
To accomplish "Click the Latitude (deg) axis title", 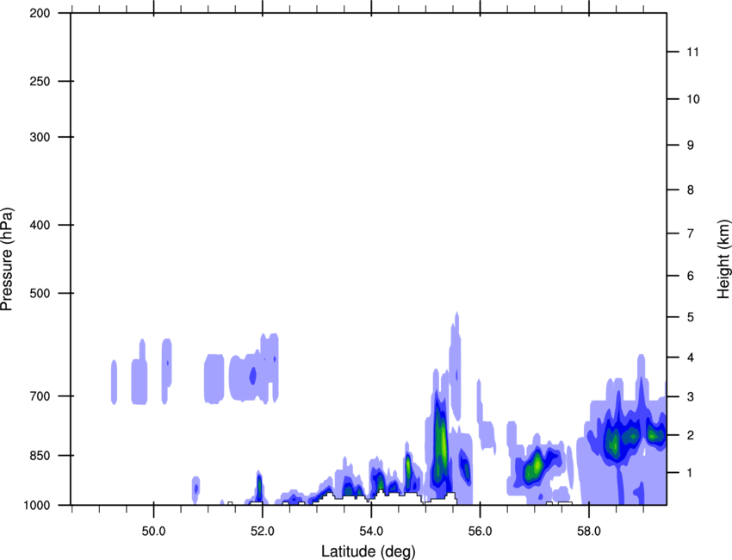I will coord(368,551).
